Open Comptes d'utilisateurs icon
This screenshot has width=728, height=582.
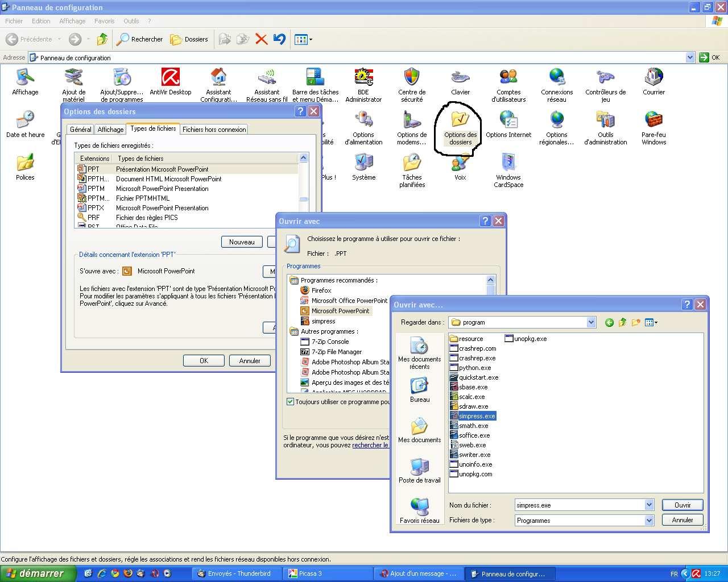point(508,85)
